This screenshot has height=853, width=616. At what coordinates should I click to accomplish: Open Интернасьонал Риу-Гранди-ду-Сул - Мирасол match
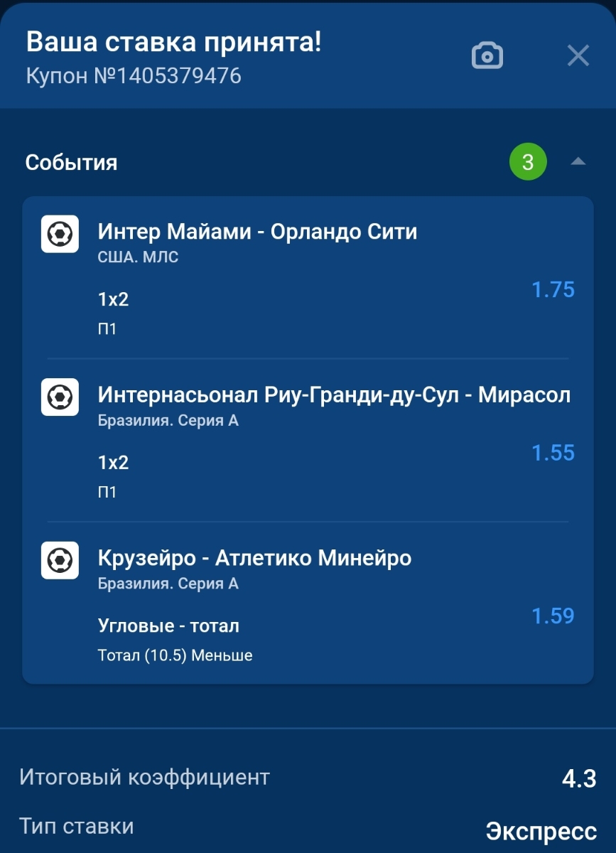[x=334, y=395]
